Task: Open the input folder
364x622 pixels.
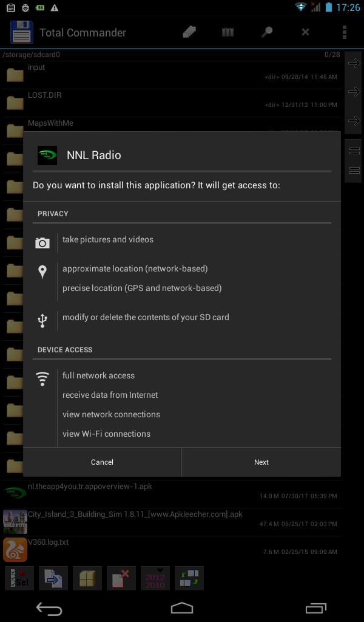Action: (171, 75)
